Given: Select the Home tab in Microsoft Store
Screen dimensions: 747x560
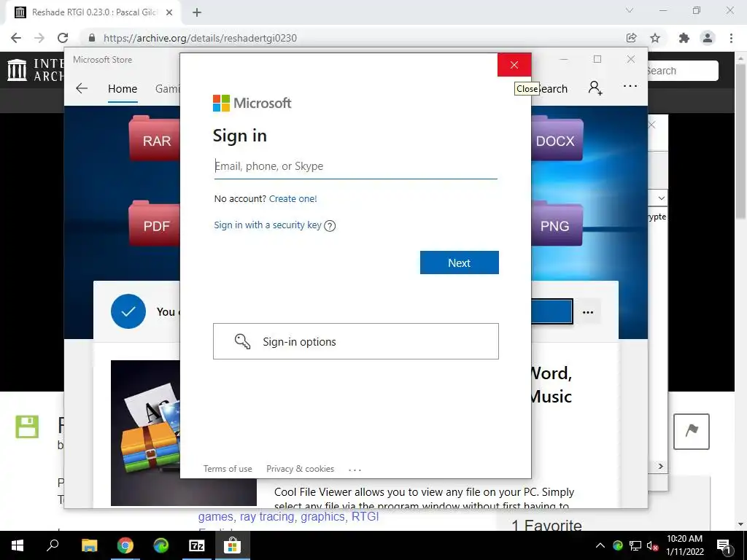Looking at the screenshot, I should pos(123,88).
